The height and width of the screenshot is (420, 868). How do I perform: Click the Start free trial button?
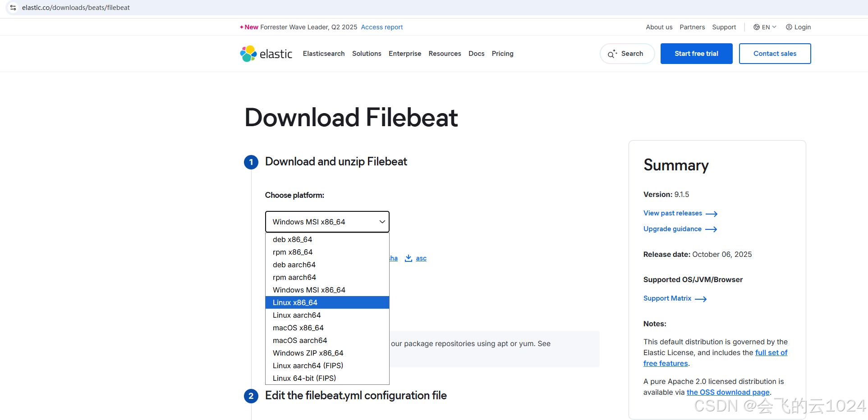[x=696, y=54]
